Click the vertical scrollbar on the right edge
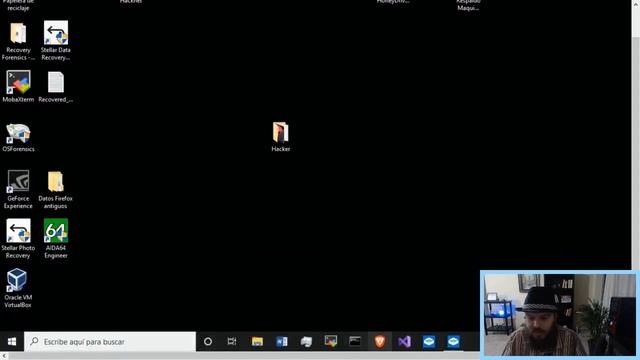640x360 pixels. tap(636, 135)
